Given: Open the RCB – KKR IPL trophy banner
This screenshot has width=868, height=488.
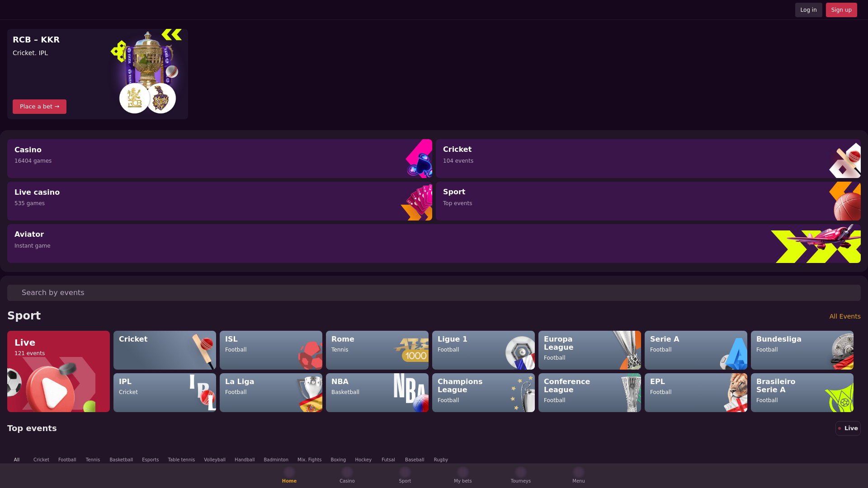Looking at the screenshot, I should [x=98, y=74].
